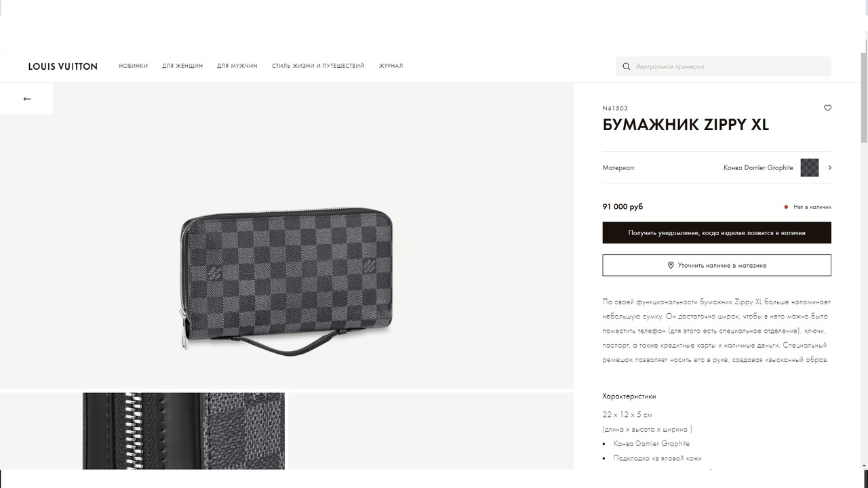
Task: Open the Материал selection row
Action: coord(717,167)
